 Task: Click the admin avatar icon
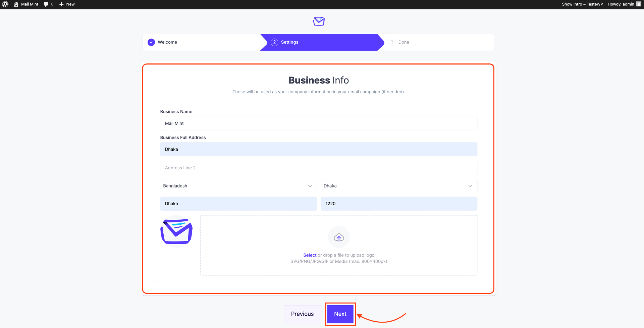[x=638, y=4]
